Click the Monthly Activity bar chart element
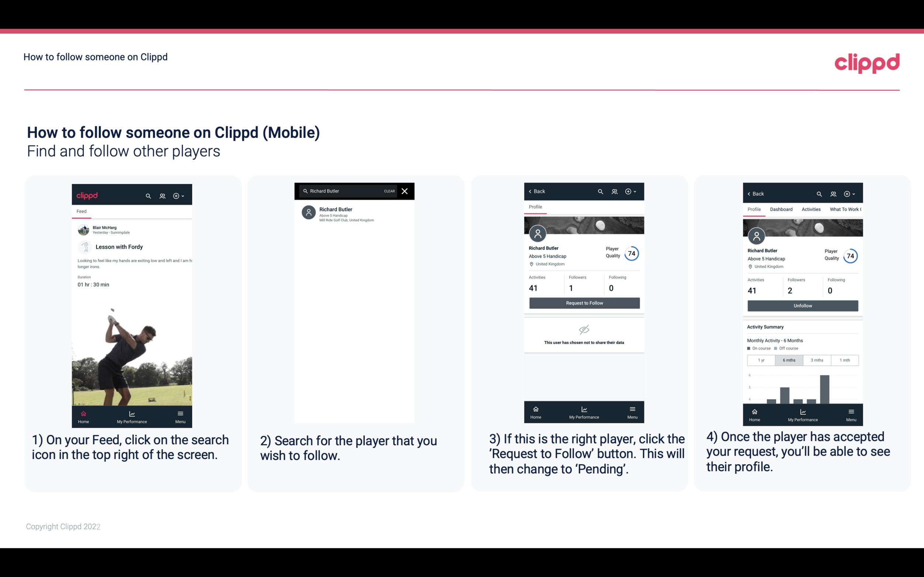 (802, 389)
